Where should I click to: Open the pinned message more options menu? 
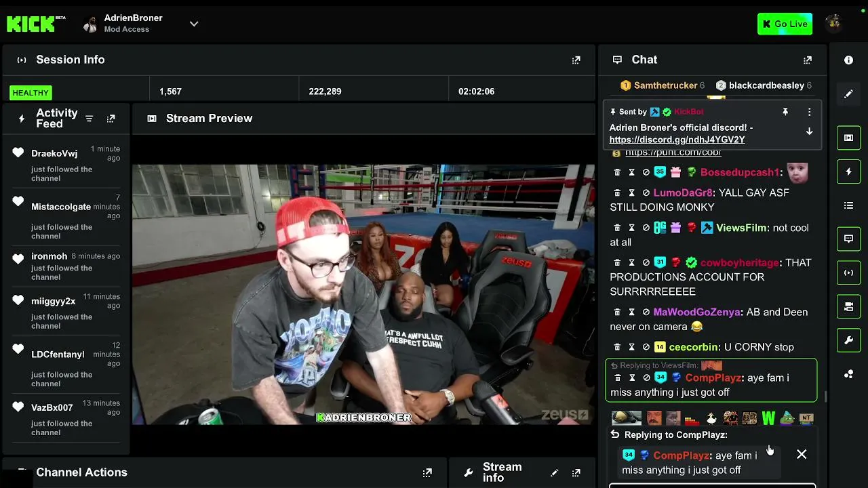click(x=809, y=112)
